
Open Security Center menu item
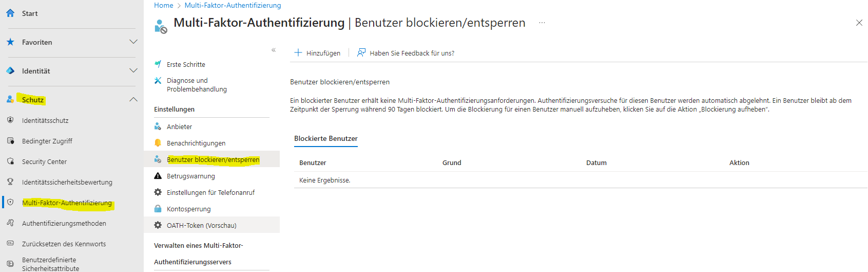click(x=44, y=161)
